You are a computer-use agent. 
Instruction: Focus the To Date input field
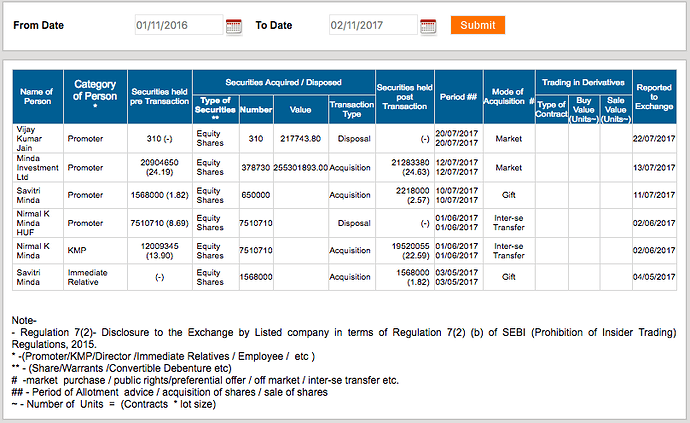372,25
